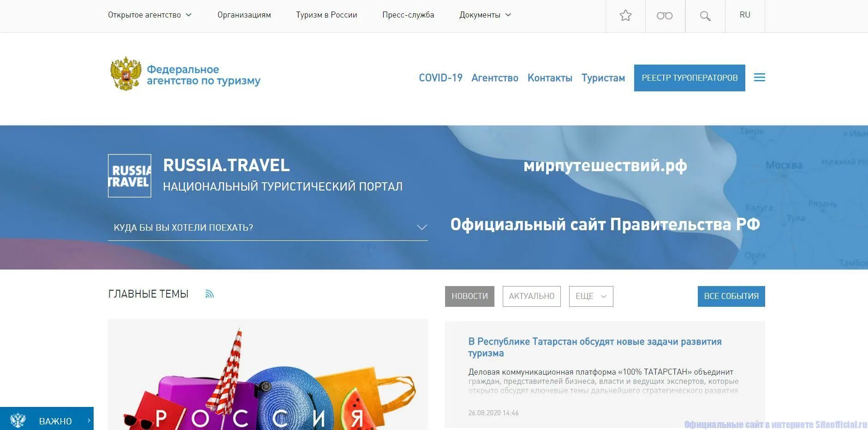The image size is (868, 430).
Task: Click the Russian coat of arms logo
Action: click(125, 73)
